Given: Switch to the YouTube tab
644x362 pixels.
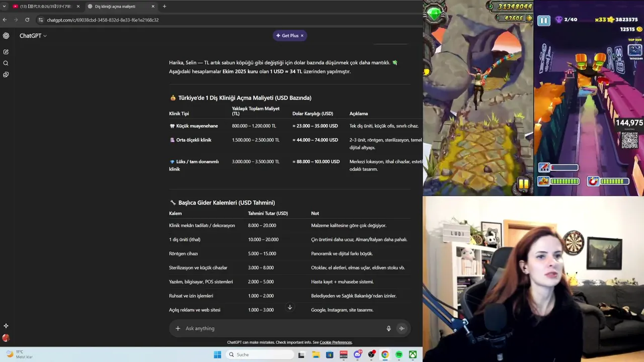Looking at the screenshot, I should pos(45,6).
